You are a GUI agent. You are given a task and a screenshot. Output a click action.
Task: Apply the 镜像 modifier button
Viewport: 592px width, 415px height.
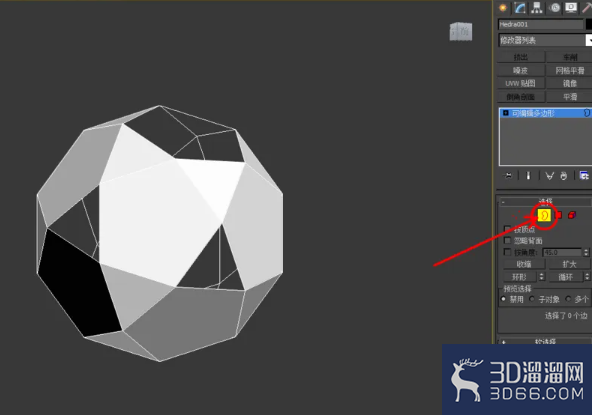(569, 83)
